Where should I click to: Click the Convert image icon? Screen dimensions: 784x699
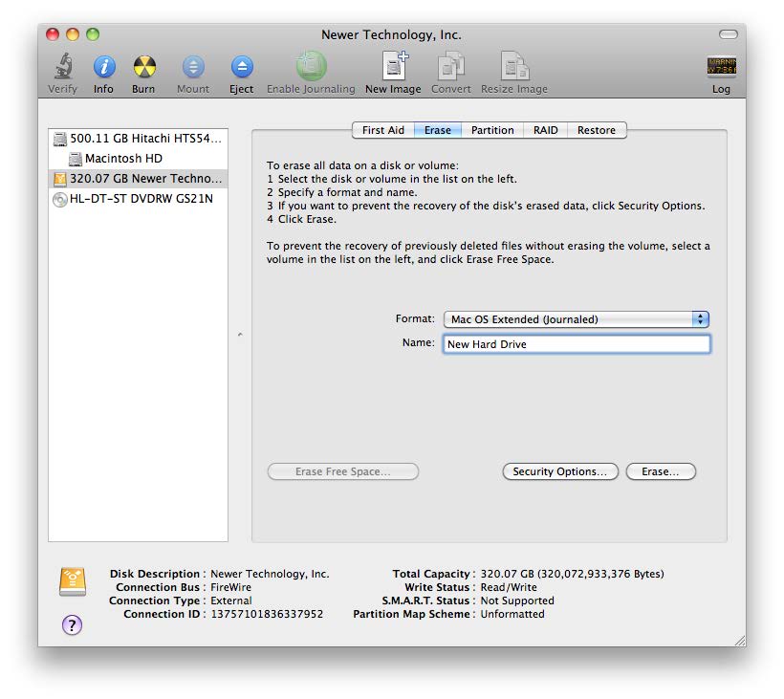pos(450,68)
